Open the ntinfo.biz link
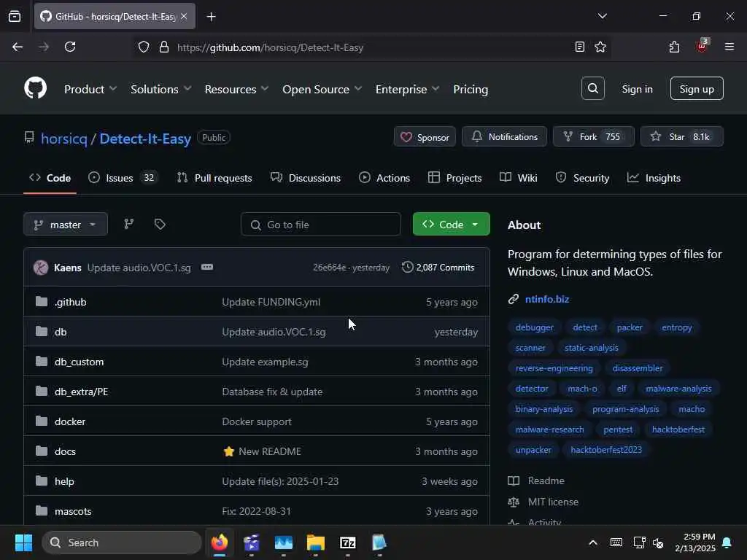 coord(547,299)
